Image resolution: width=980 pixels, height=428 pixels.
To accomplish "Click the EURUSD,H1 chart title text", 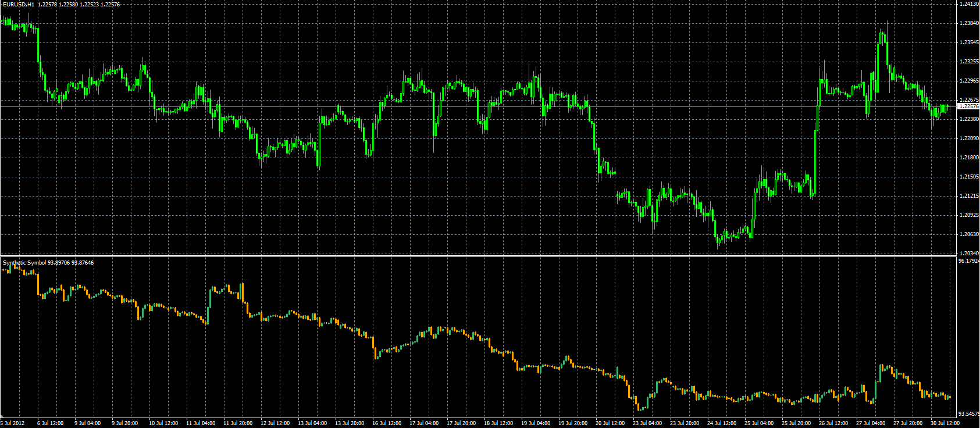I will [18, 4].
